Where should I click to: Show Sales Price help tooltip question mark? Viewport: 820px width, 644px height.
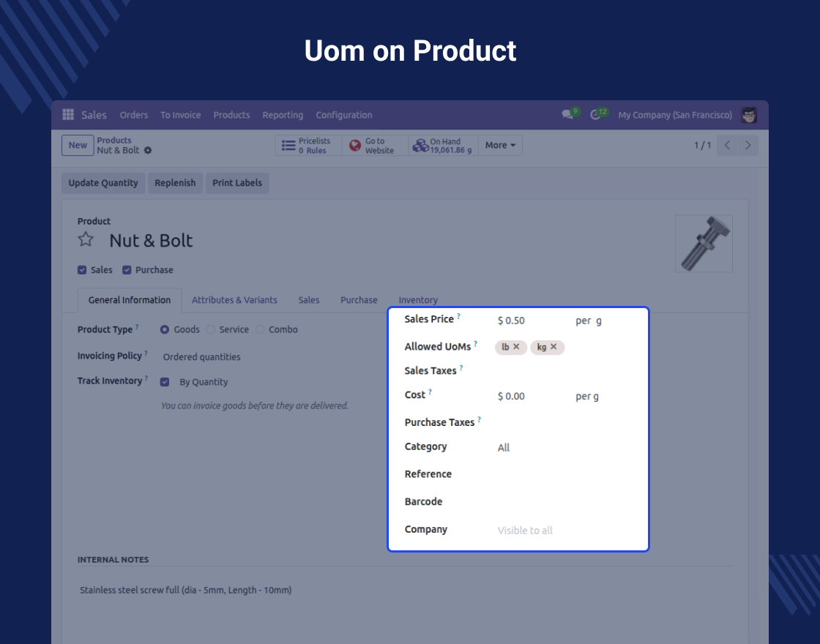(x=458, y=315)
